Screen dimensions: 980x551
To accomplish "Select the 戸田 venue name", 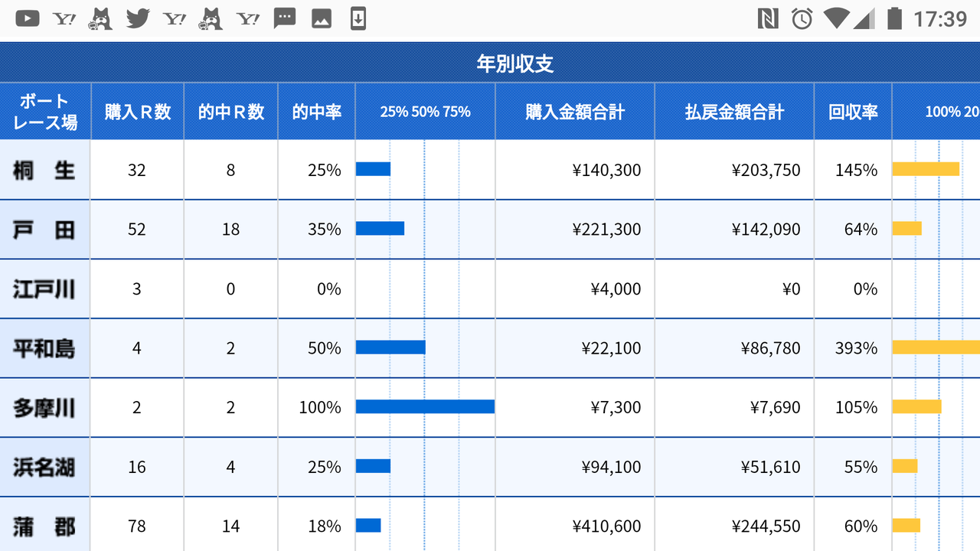I will click(44, 230).
